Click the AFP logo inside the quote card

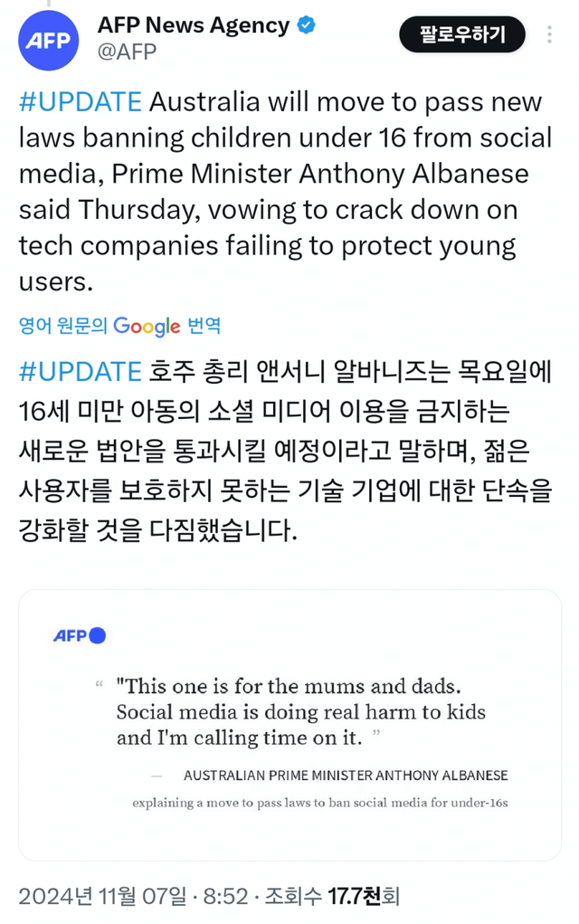click(80, 635)
